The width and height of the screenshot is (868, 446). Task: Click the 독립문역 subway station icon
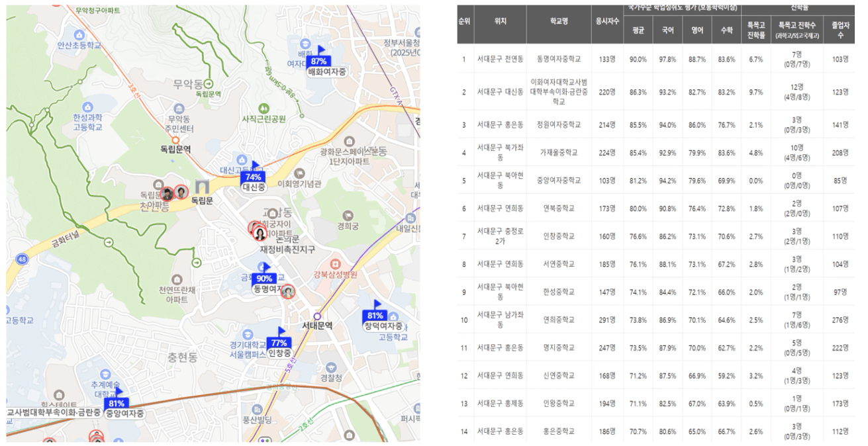175,140
